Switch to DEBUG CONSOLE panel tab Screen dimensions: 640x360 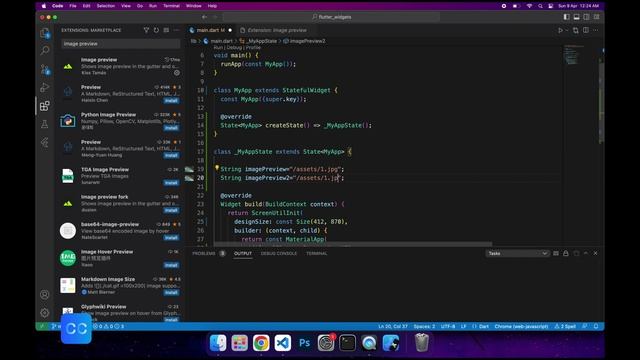(x=279, y=253)
